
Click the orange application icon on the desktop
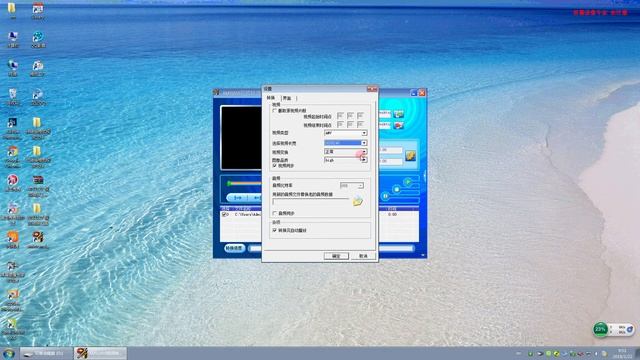point(13,240)
